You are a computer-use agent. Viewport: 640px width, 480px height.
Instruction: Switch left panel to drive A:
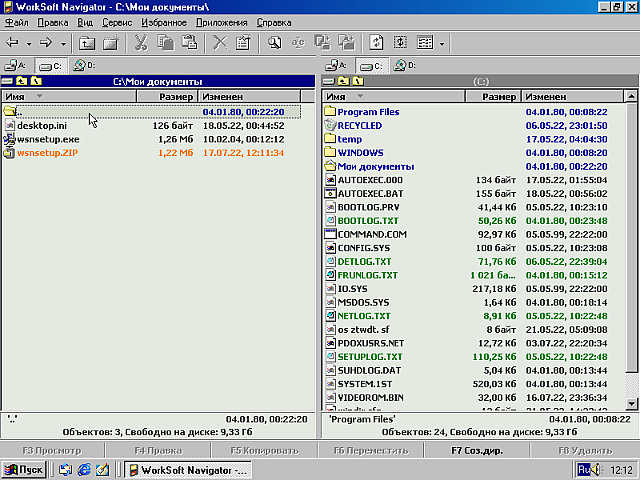[13, 66]
